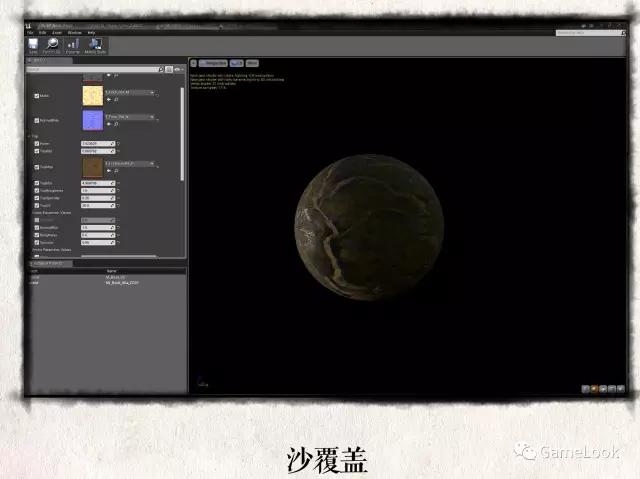Click the Name column header
Screen dimensions: 640x479
(111, 271)
